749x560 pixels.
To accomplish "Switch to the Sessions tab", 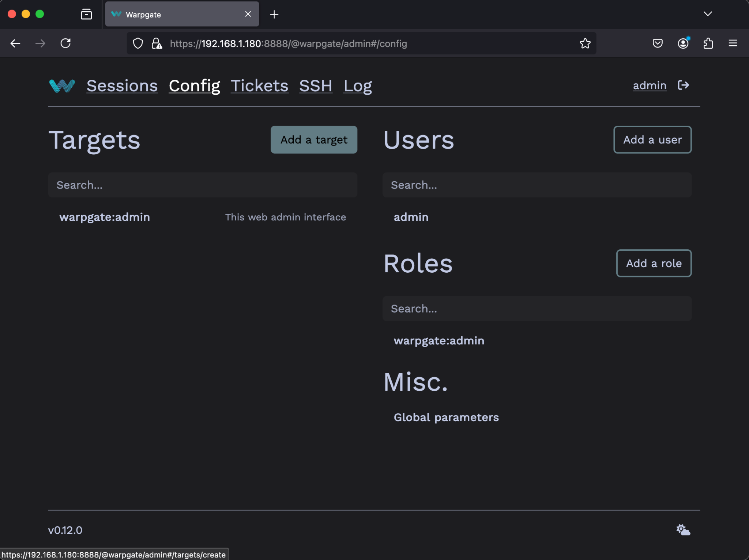I will [122, 86].
